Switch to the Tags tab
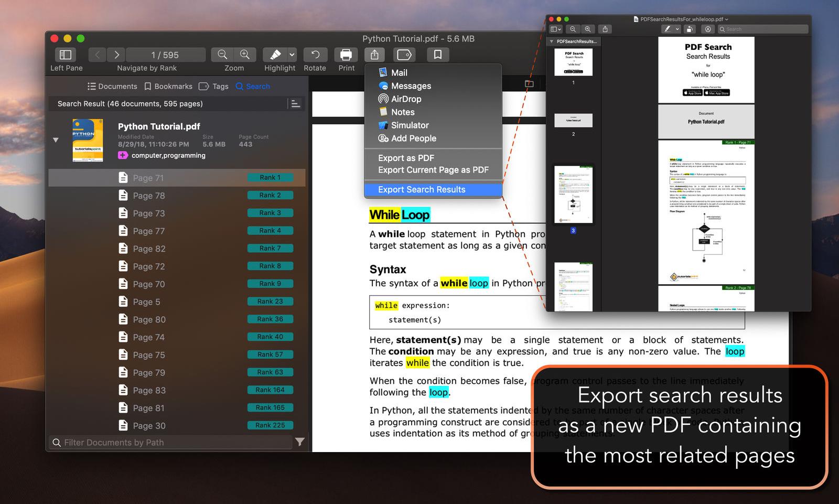Image resolution: width=839 pixels, height=504 pixels. pos(214,87)
